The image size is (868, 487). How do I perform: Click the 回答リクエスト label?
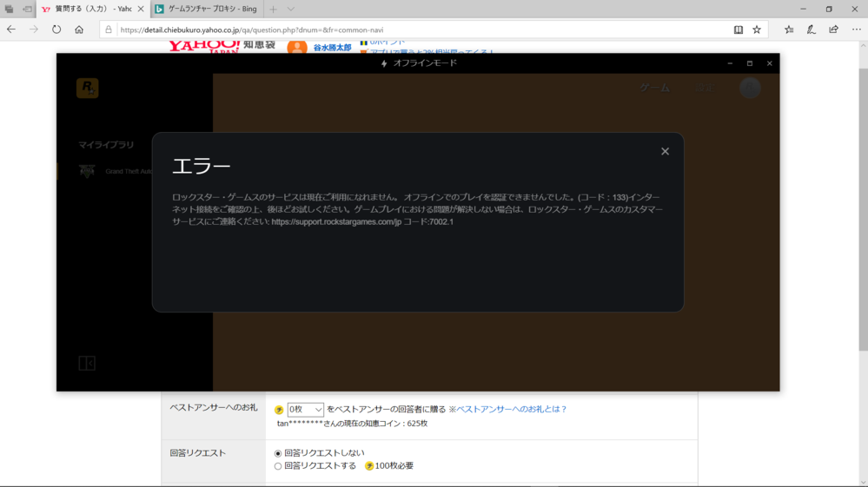197,453
